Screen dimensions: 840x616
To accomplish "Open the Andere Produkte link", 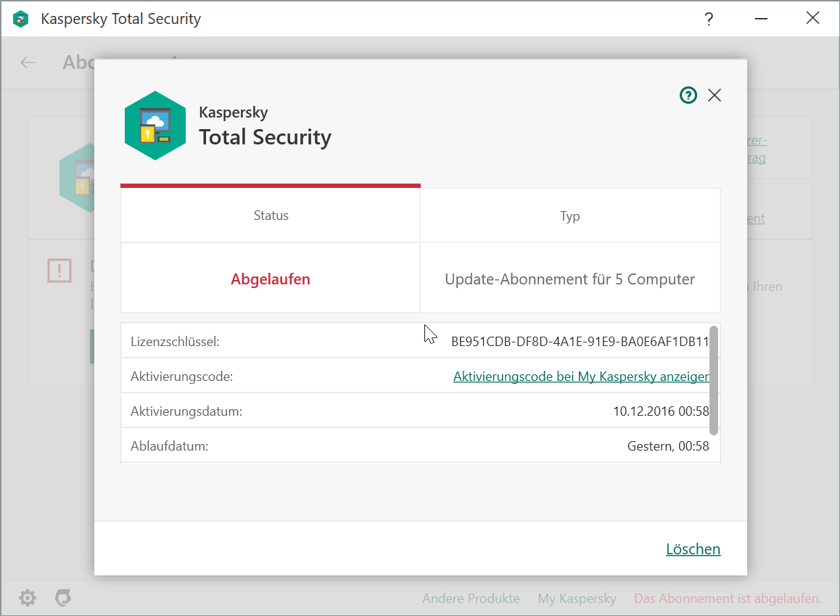I will pos(471,599).
